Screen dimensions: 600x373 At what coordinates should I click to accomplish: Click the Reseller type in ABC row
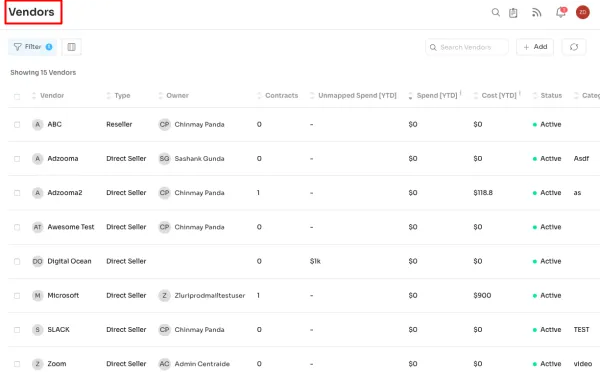[x=119, y=124]
